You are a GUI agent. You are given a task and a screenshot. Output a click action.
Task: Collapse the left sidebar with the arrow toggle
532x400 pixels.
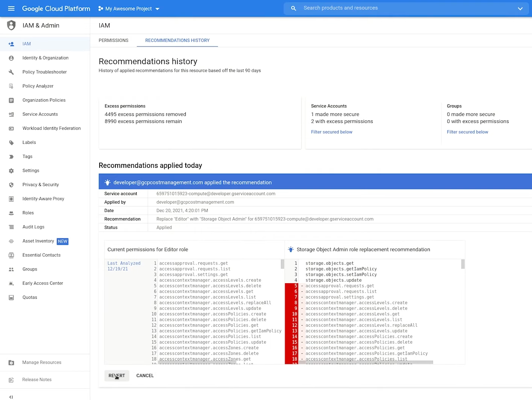(11, 397)
